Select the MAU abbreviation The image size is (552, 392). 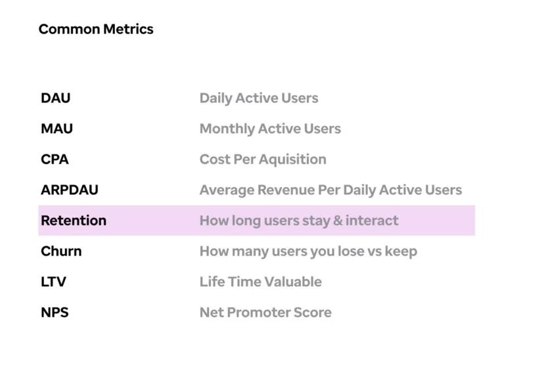tap(57, 129)
